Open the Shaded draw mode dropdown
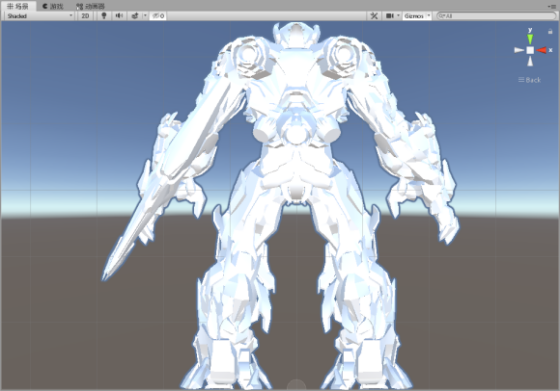This screenshot has height=391, width=560. (40, 16)
